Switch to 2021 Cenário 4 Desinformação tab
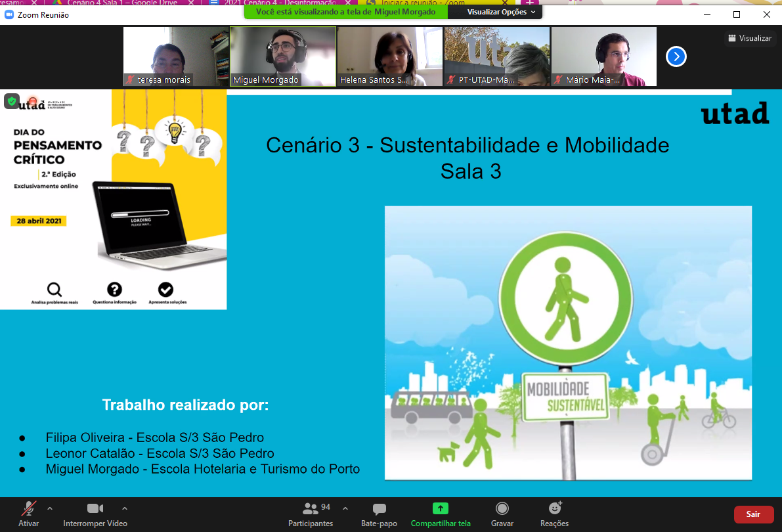The height and width of the screenshot is (532, 782). 280,3
